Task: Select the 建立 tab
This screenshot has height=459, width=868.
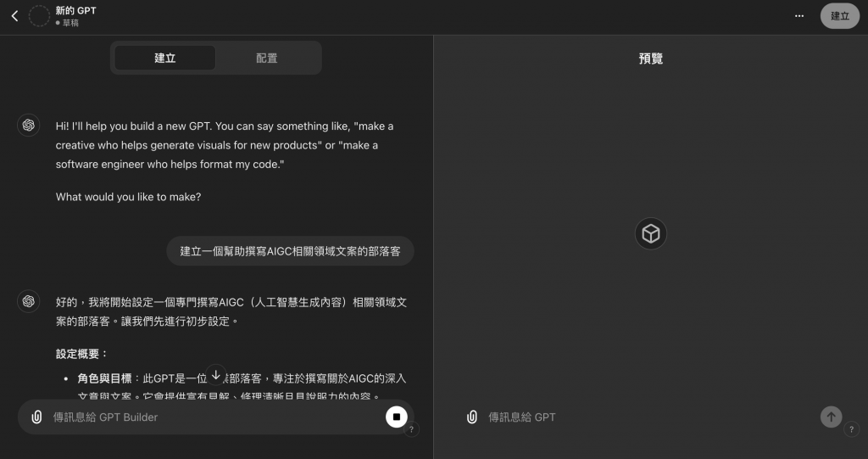Action: point(165,58)
